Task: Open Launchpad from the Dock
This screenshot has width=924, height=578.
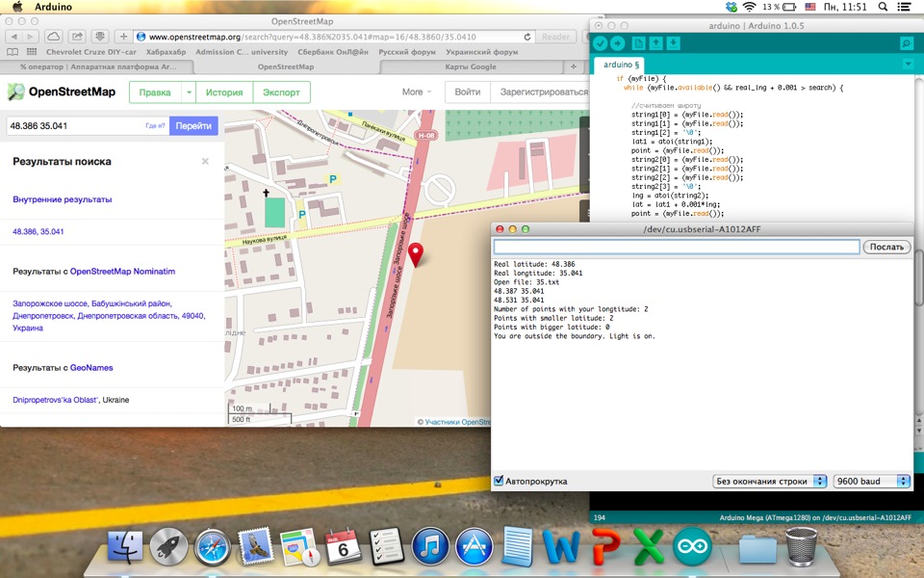Action: click(x=168, y=546)
